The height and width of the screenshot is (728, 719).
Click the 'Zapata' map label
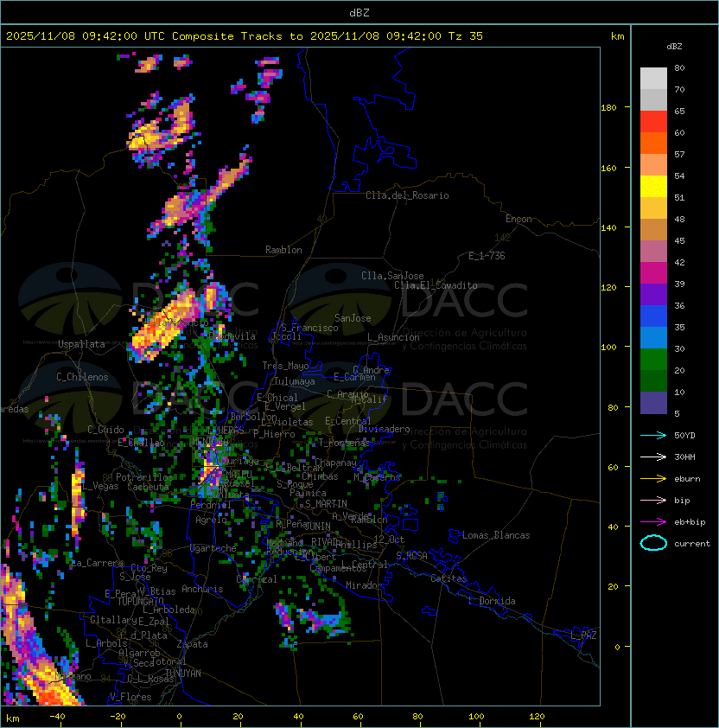click(192, 644)
